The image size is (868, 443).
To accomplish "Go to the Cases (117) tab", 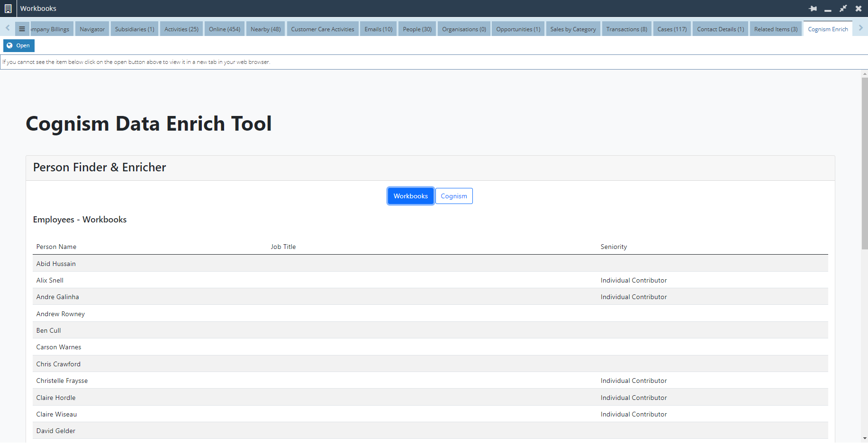I will [x=672, y=29].
